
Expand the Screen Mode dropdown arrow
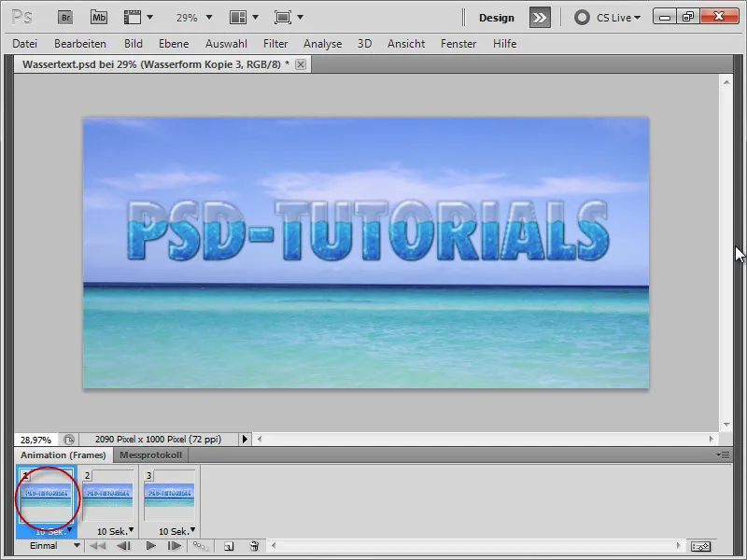(x=300, y=18)
